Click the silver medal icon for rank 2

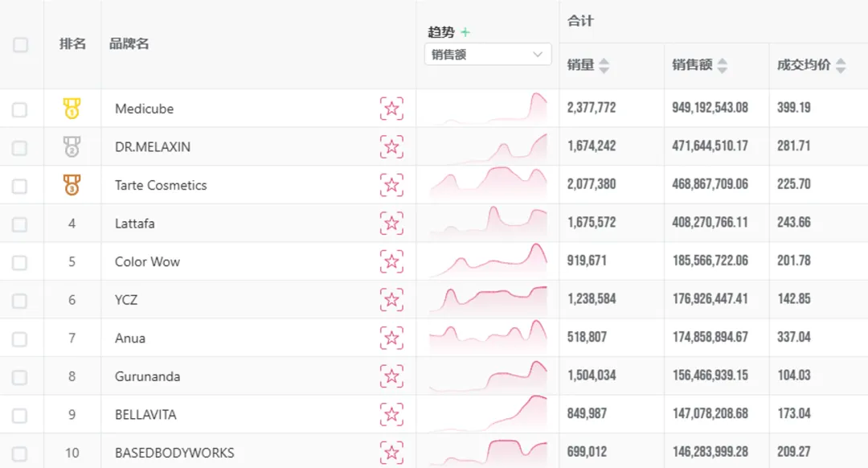(x=72, y=146)
